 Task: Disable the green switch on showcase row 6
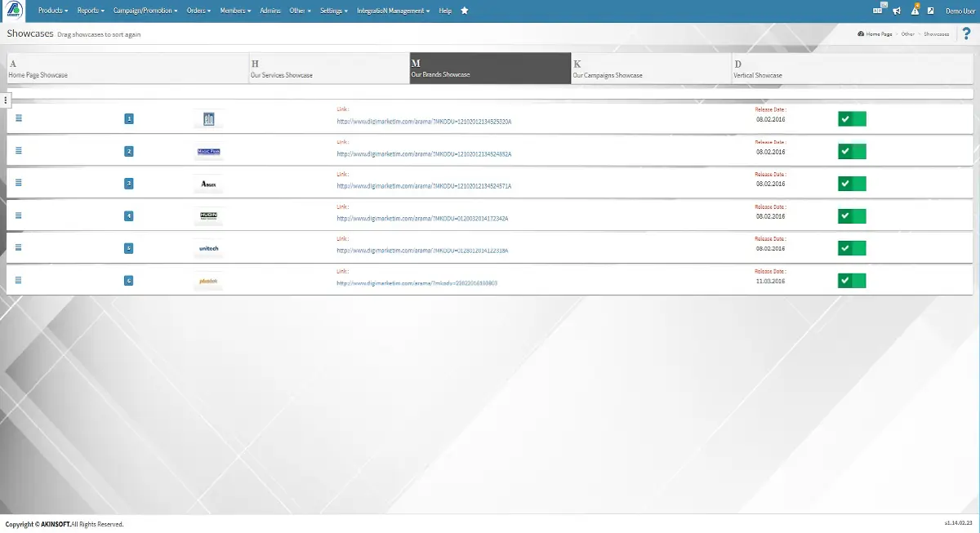[852, 281]
